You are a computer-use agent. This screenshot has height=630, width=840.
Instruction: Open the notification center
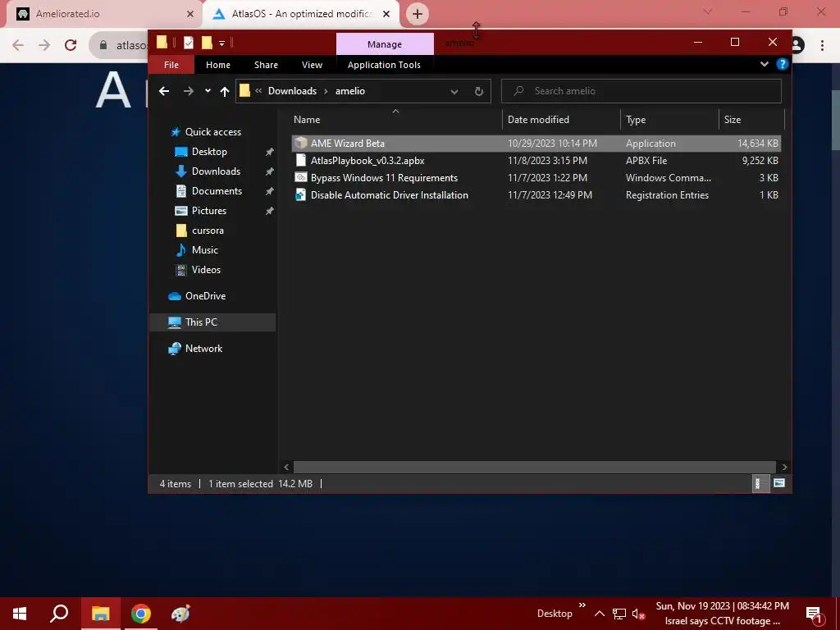pyautogui.click(x=815, y=614)
